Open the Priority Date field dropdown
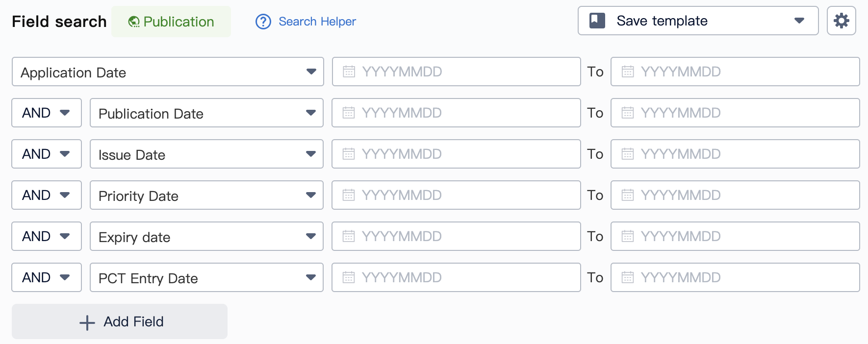Screen dimensions: 868x344 coord(206,196)
